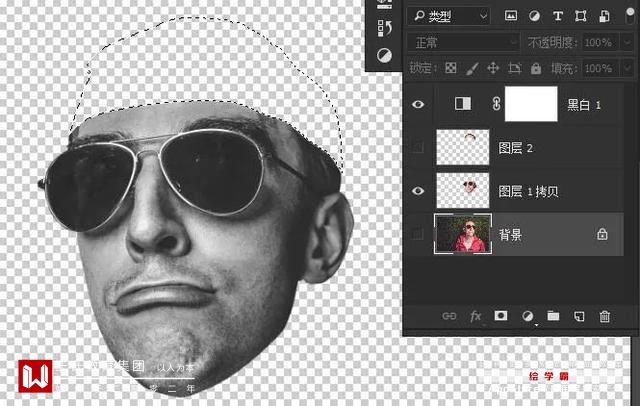The width and height of the screenshot is (640, 406).
Task: Select the 图层 1 拷贝 thumbnail
Action: point(463,191)
